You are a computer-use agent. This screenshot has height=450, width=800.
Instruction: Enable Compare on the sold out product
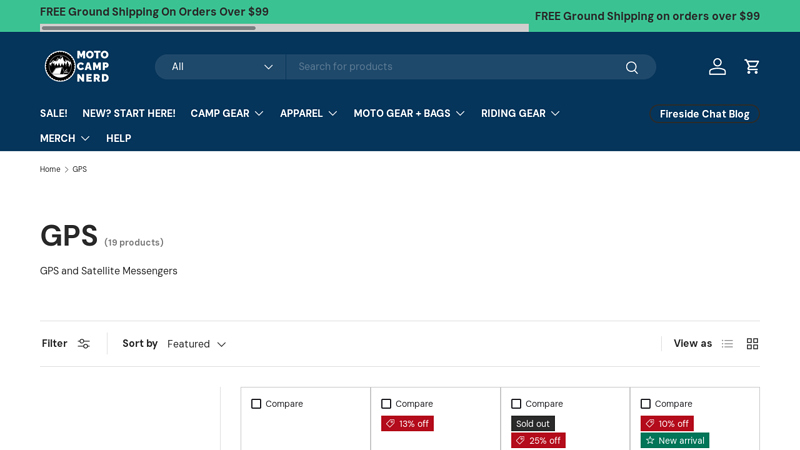[x=516, y=404]
